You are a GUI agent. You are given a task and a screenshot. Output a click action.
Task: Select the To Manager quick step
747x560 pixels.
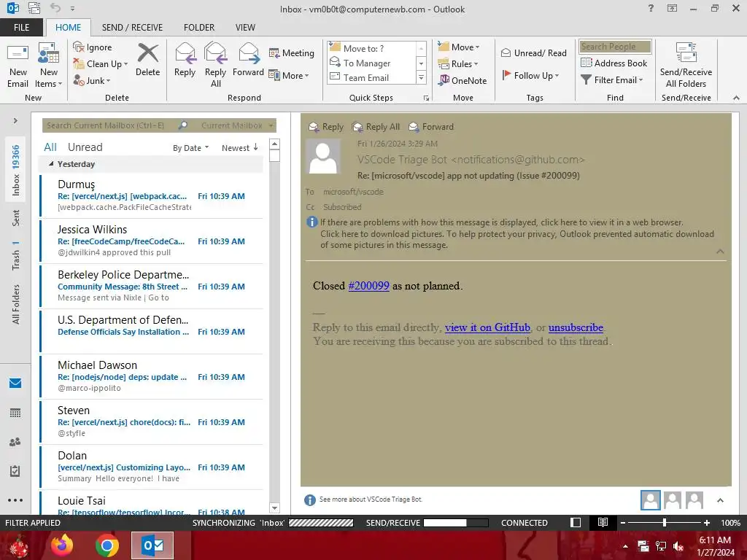373,63
